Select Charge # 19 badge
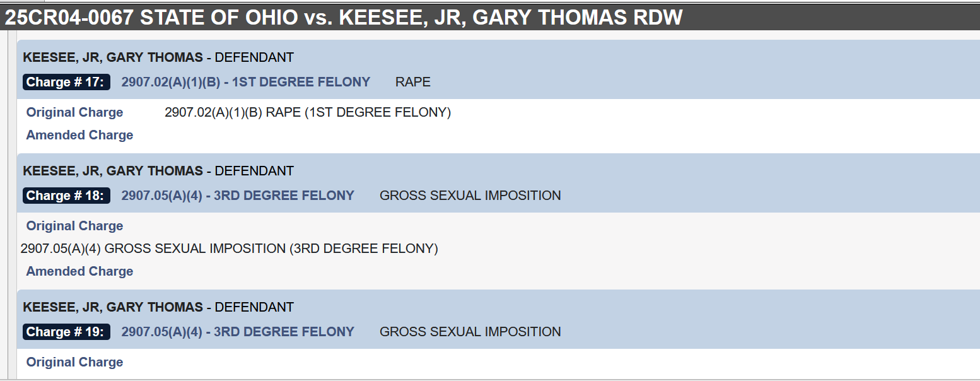The image size is (980, 381). pyautogui.click(x=67, y=332)
